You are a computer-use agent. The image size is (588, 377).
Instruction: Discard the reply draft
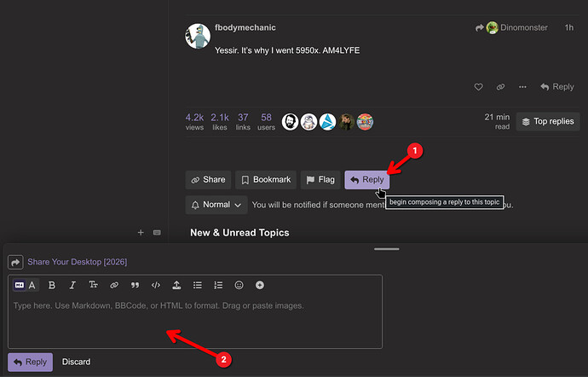[x=76, y=362]
